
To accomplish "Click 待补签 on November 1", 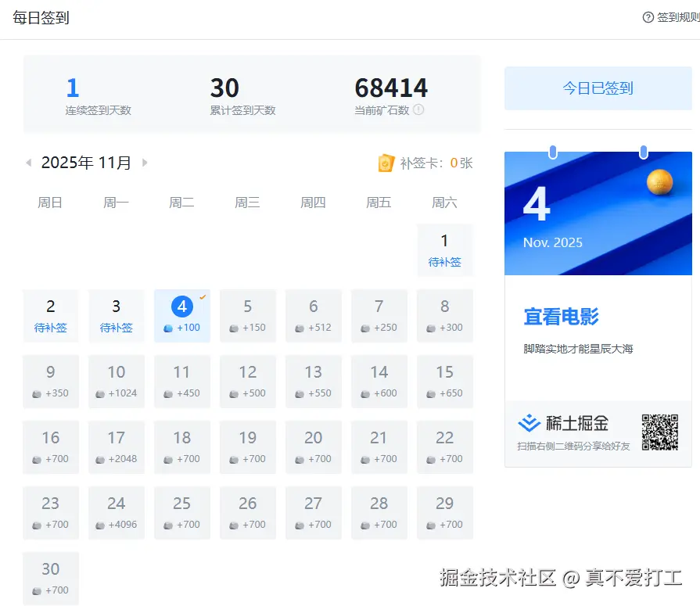I will point(445,263).
